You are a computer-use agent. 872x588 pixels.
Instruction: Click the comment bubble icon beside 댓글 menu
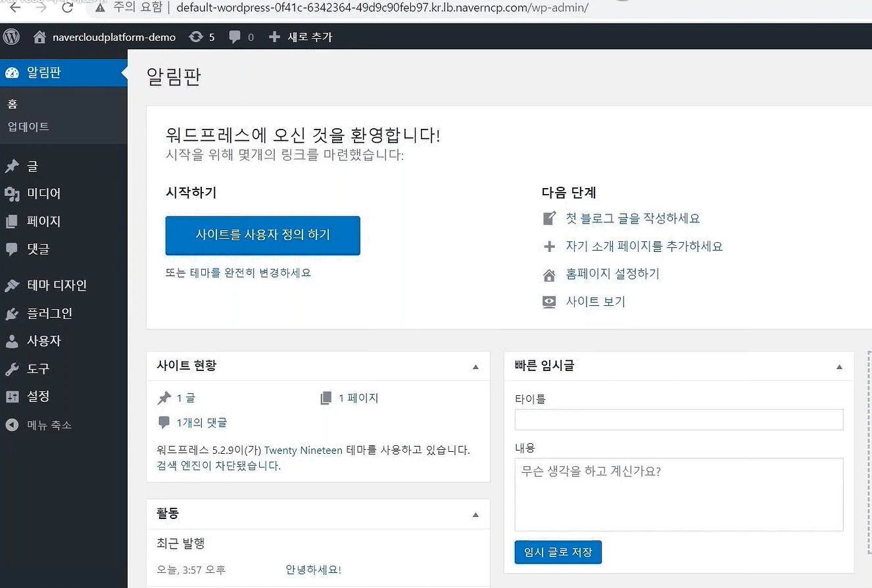pyautogui.click(x=11, y=249)
